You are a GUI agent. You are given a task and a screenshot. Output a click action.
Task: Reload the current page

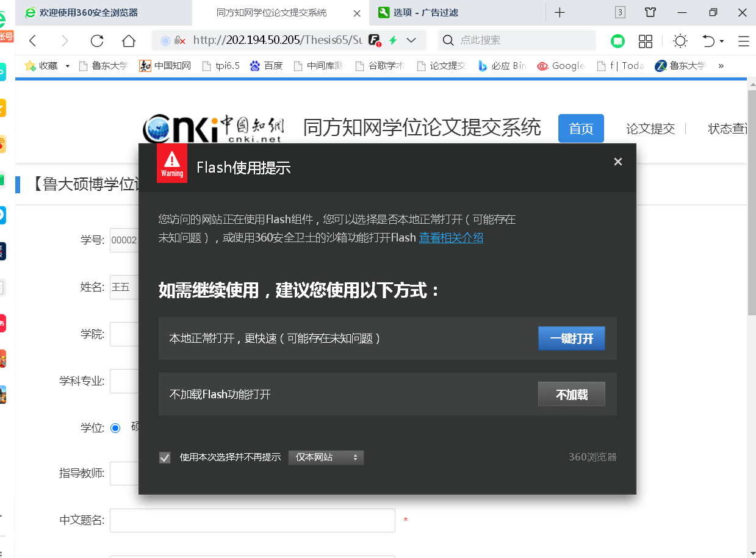97,41
